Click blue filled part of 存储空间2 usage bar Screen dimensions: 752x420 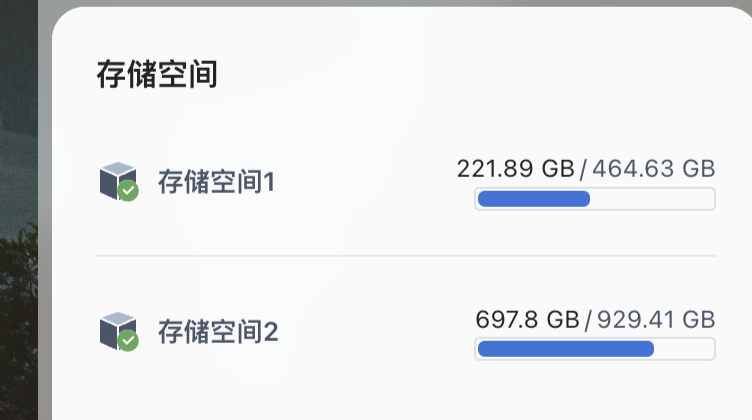[x=565, y=349]
